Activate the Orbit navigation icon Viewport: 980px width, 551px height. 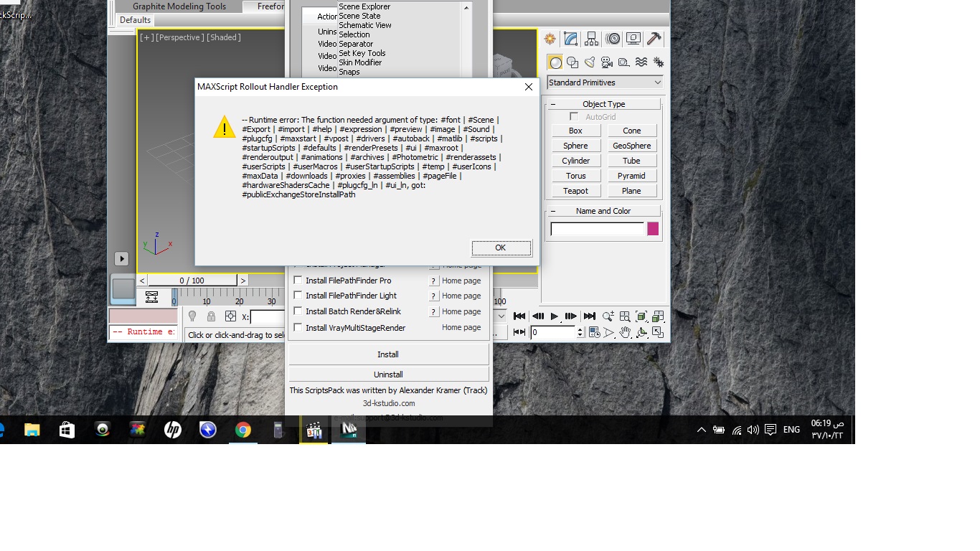point(641,332)
